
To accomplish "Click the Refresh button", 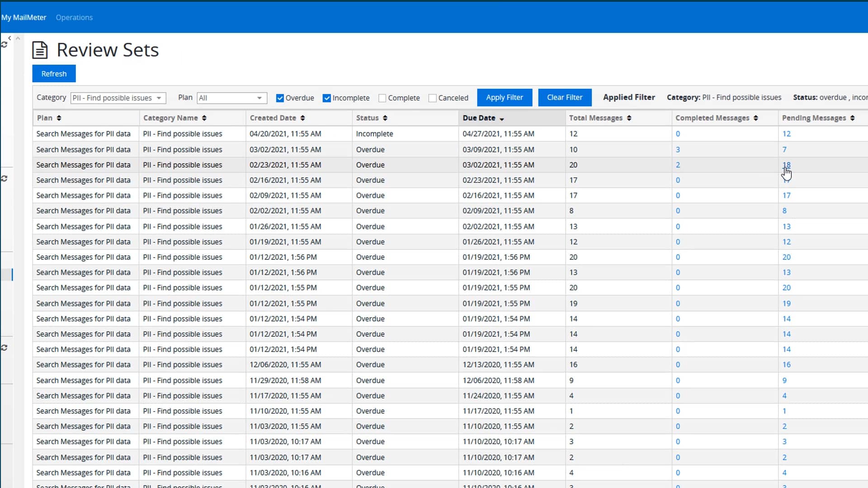I will (54, 73).
